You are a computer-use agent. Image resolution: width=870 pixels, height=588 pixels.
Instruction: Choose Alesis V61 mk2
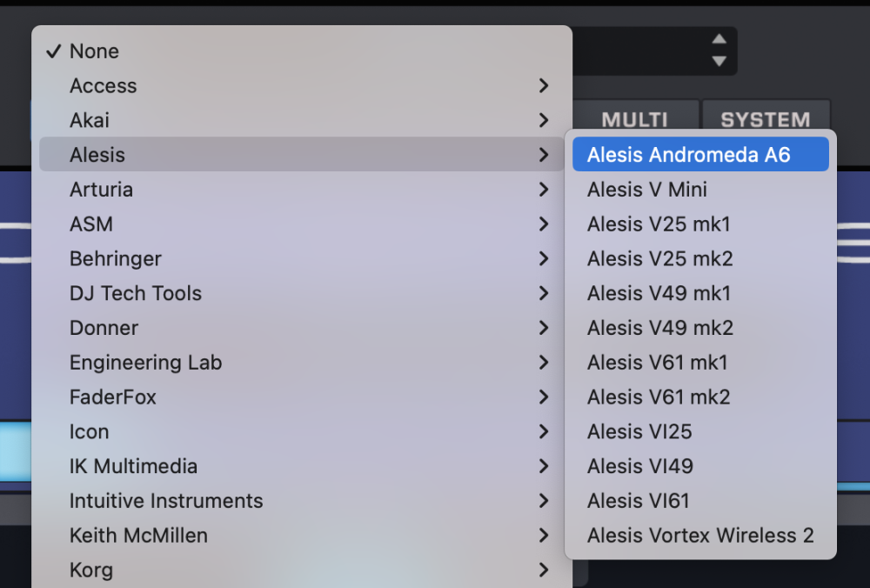point(659,397)
